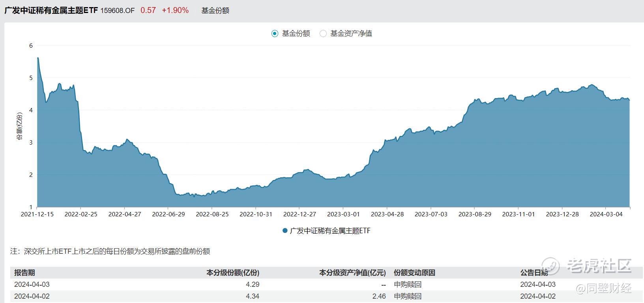Click the x-axis date label 2023-03-01

[x=344, y=214]
